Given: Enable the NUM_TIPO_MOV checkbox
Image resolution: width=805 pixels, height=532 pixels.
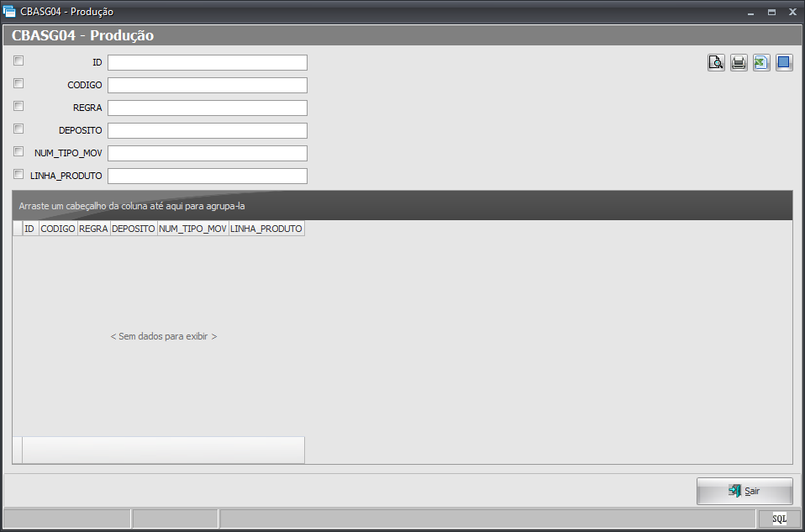Looking at the screenshot, I should (18, 151).
